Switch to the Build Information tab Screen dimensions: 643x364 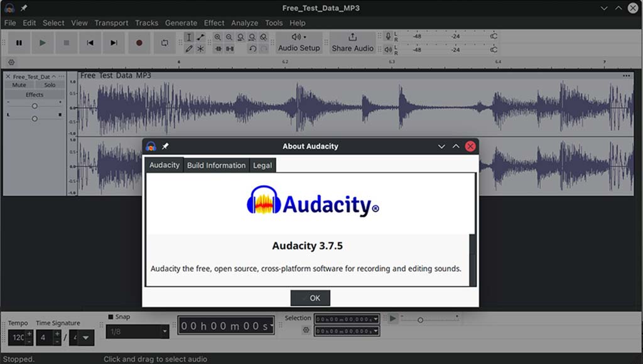216,165
